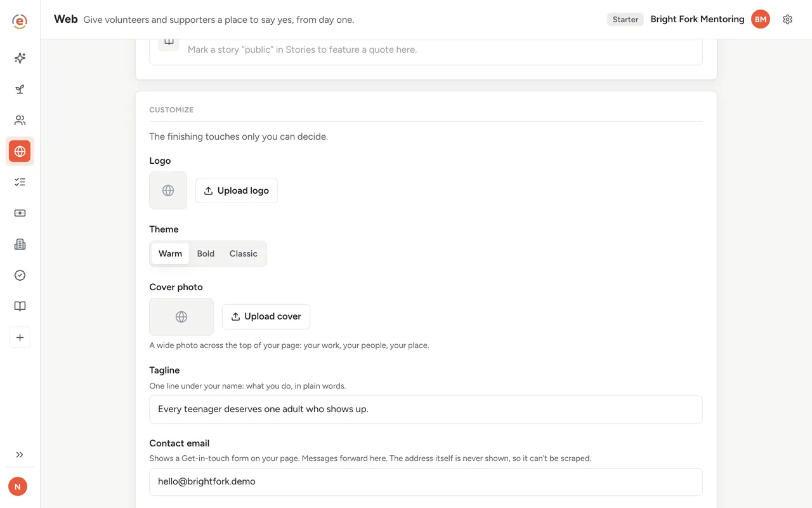Open the sprout plant icon in sidebar
Screen dimensions: 812x508
click(x=20, y=90)
